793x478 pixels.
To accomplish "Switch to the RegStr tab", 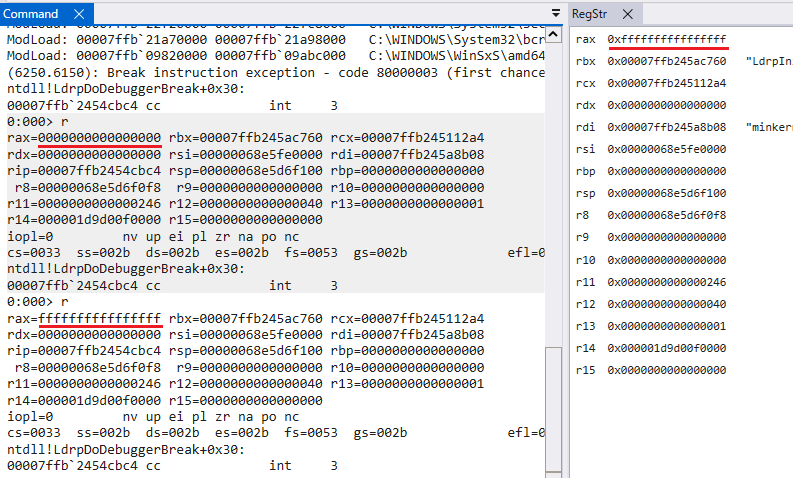I will (x=589, y=14).
